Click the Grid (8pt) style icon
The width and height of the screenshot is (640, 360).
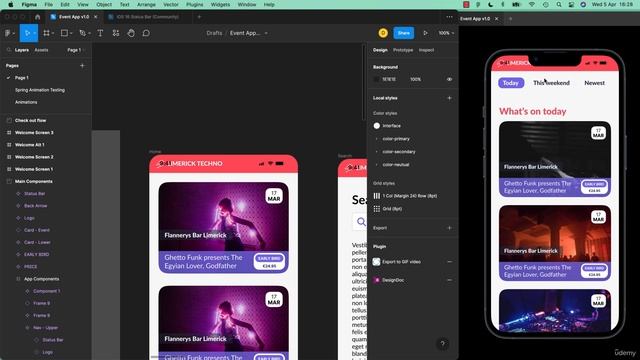point(377,209)
